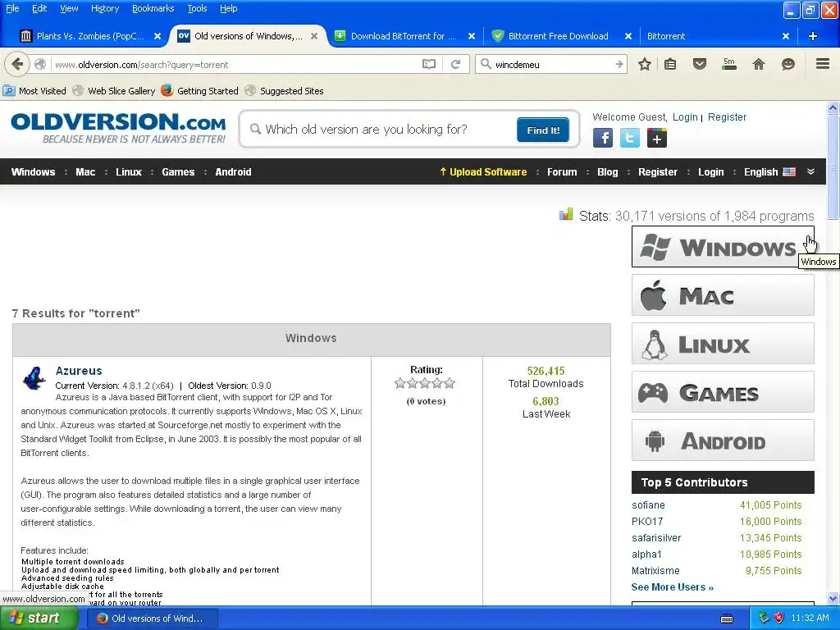Click the search arrow in browser search box
840x630 pixels.
619,64
